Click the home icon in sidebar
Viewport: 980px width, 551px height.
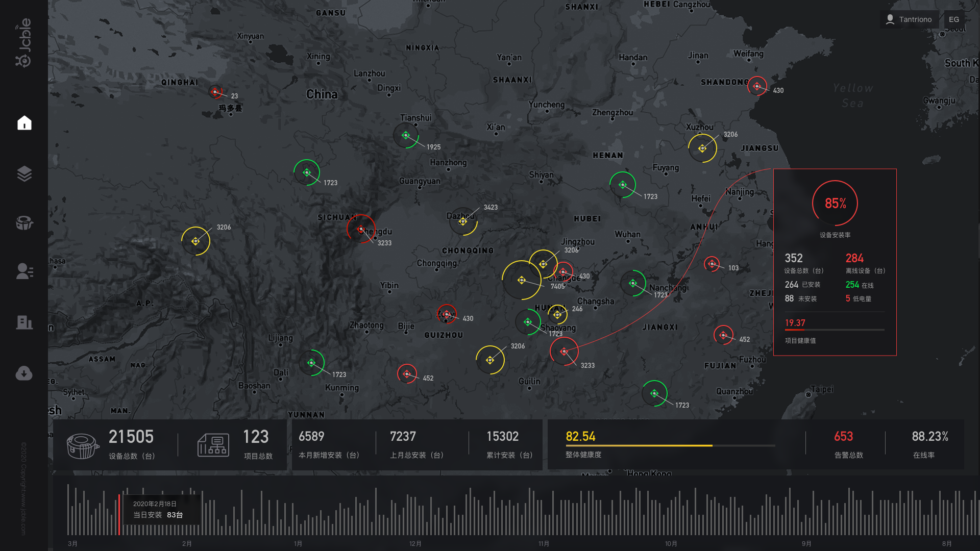click(x=24, y=123)
